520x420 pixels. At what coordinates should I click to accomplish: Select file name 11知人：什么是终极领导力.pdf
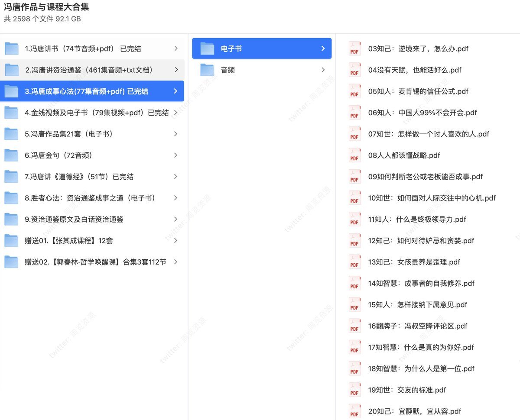(x=417, y=219)
